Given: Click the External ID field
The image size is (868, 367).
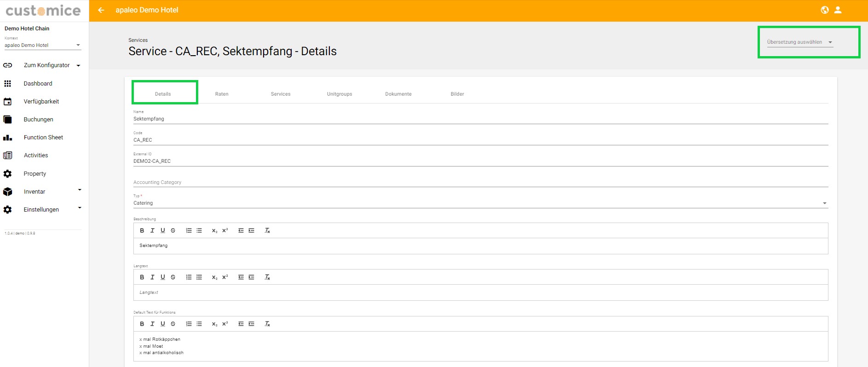Looking at the screenshot, I should tap(481, 161).
